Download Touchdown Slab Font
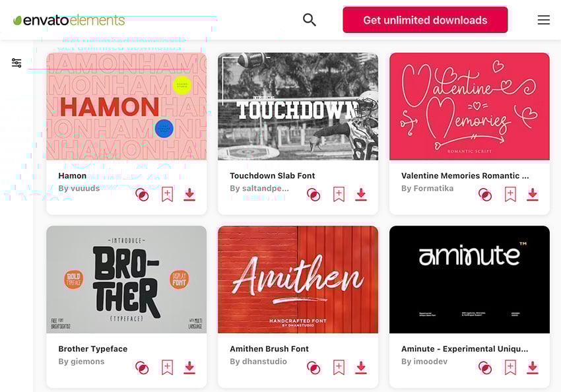Image resolution: width=561 pixels, height=392 pixels. click(x=361, y=194)
